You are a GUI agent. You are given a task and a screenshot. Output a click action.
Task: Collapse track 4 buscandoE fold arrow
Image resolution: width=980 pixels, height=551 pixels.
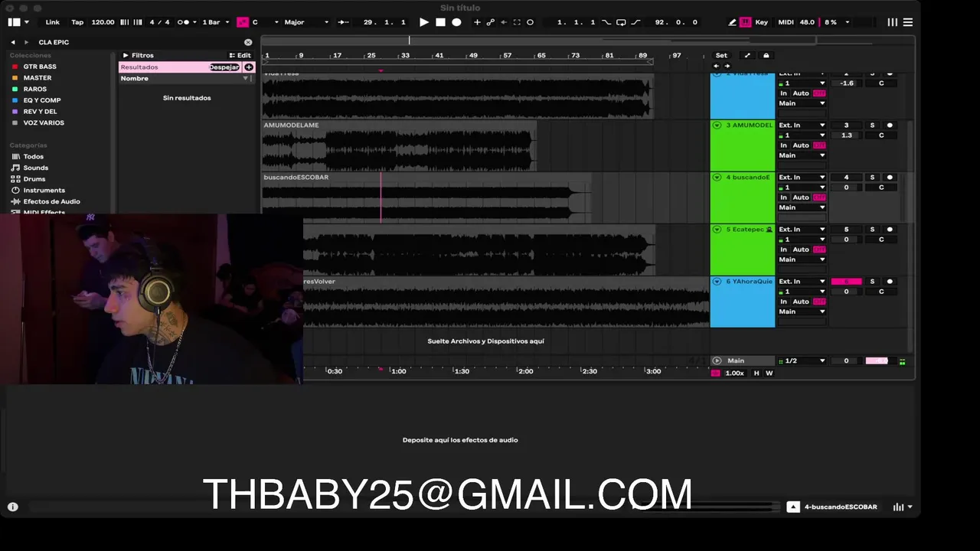(x=717, y=177)
